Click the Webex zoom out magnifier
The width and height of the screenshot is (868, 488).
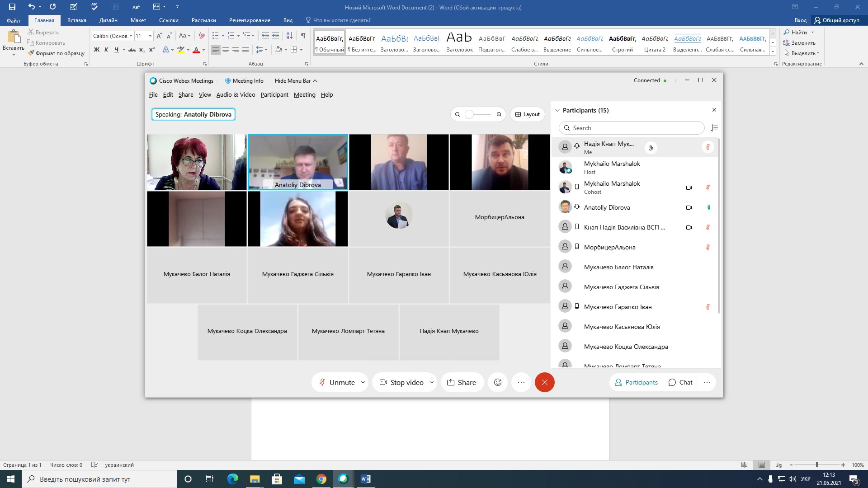point(458,114)
